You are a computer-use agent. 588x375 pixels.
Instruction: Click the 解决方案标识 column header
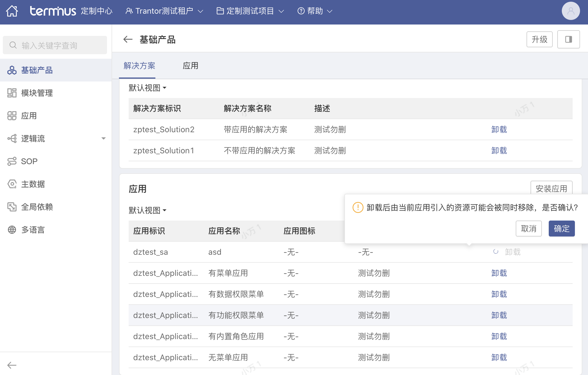tap(157, 108)
